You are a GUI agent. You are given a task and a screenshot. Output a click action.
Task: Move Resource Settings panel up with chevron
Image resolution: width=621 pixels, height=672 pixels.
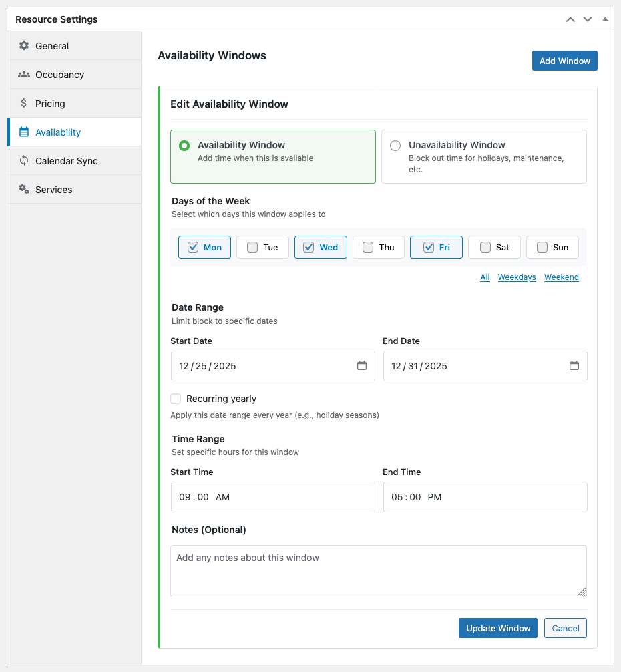pyautogui.click(x=570, y=19)
